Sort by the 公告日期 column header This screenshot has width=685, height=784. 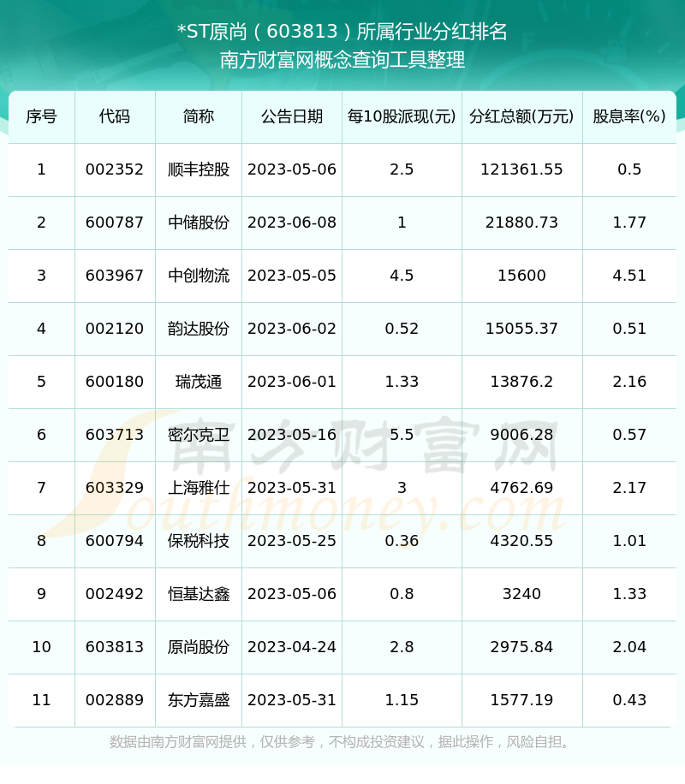point(291,118)
